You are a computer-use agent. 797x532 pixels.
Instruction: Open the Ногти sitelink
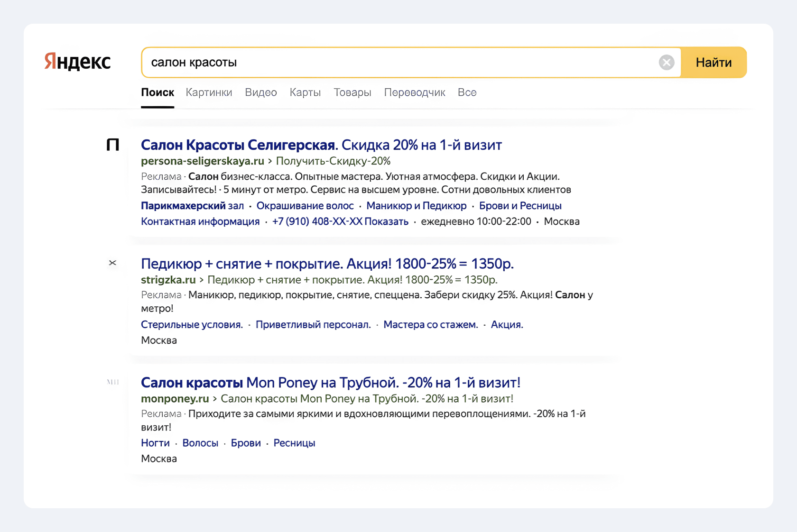(x=155, y=443)
